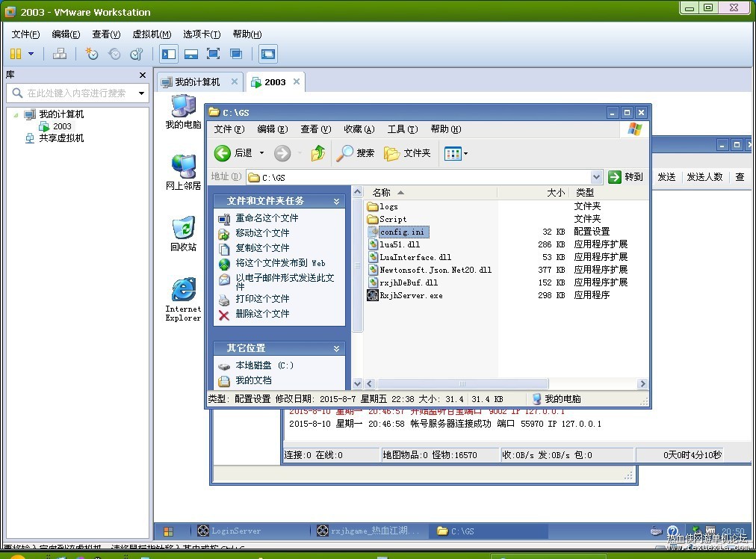Select 共享虚拟机 in library tree

pos(61,138)
